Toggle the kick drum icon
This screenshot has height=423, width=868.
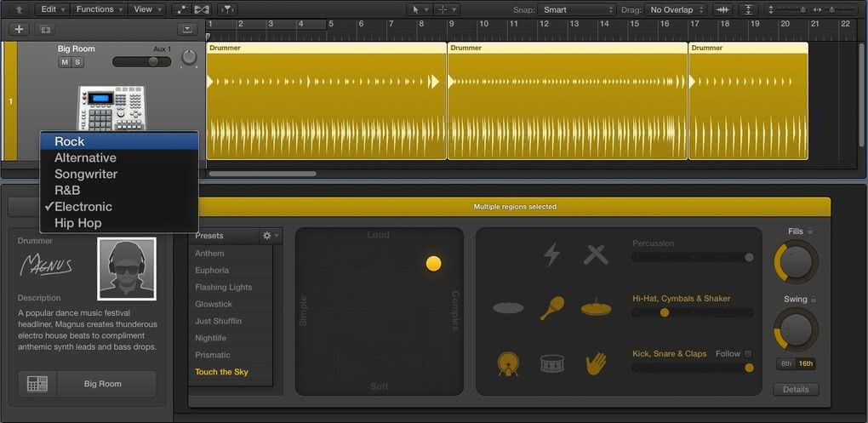[508, 363]
